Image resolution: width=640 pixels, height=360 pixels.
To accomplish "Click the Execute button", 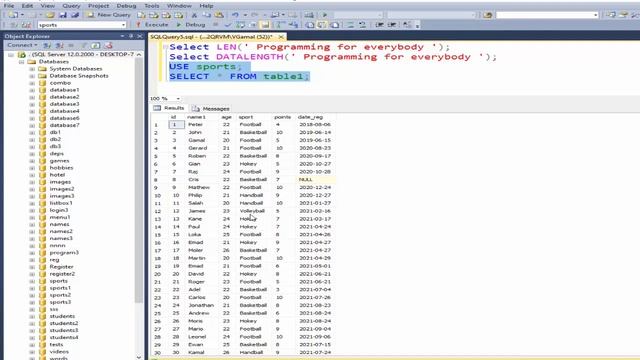I will tap(152, 25).
